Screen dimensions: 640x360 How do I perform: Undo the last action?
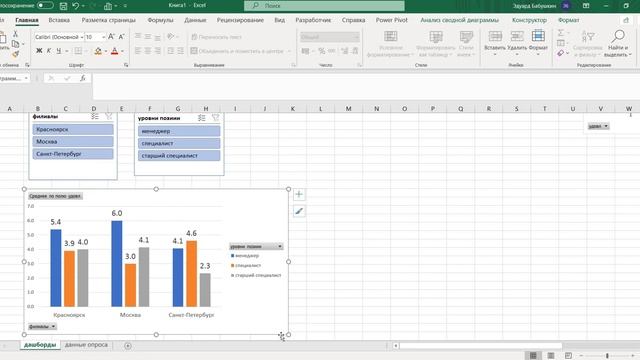click(x=76, y=6)
